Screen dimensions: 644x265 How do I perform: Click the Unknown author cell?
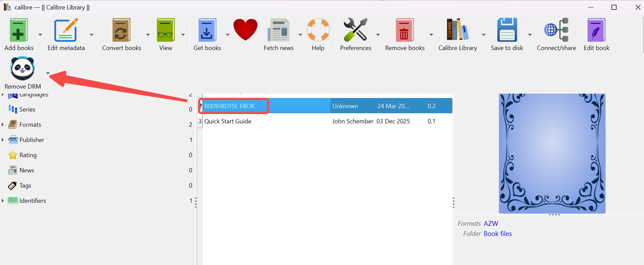click(345, 106)
